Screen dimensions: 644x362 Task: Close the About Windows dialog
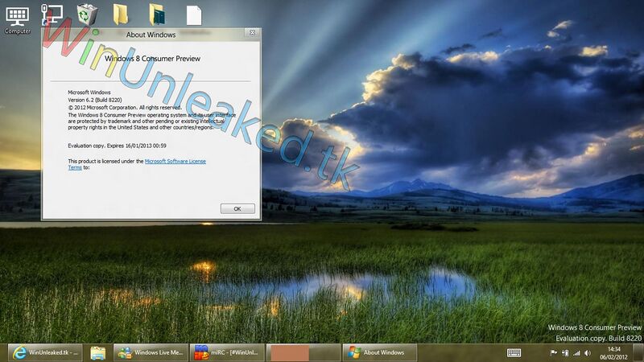point(252,32)
